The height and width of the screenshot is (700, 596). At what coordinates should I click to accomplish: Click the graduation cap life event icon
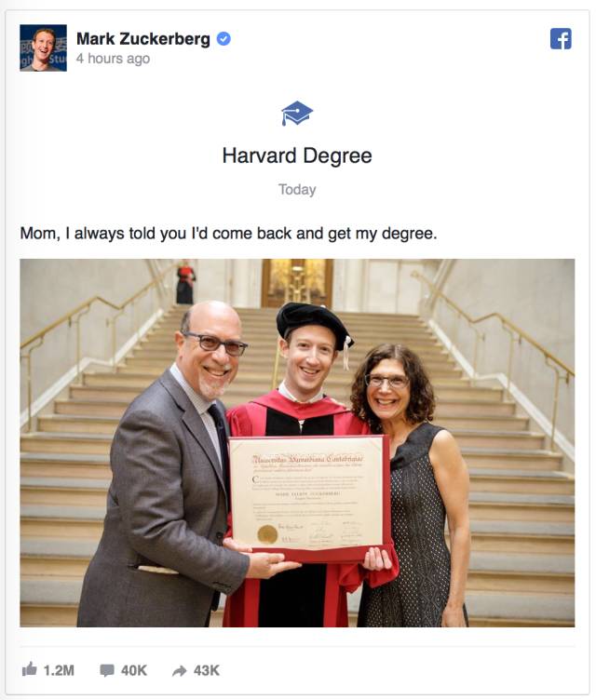297,114
